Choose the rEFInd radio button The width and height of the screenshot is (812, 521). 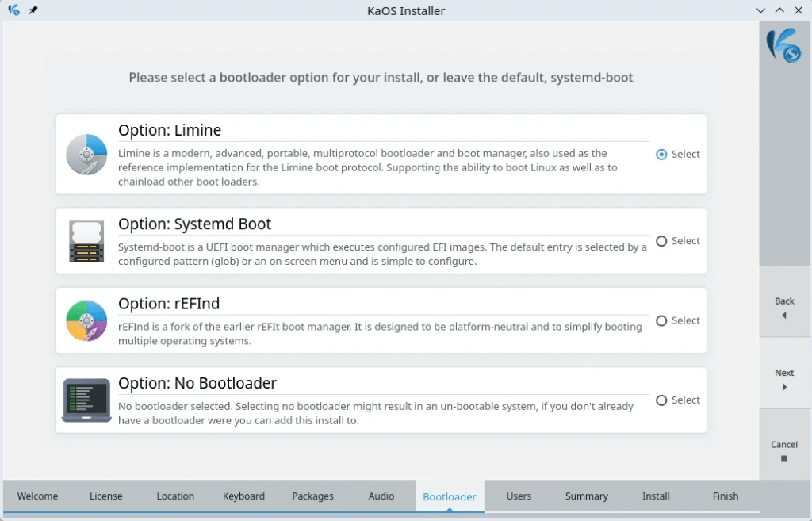pyautogui.click(x=661, y=321)
